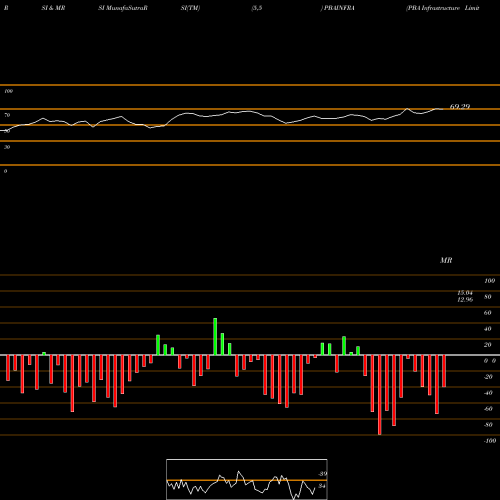The height and width of the screenshot is (500, 500).
Task: Open the mini chart thumbnail at bottom
Action: 247,479
